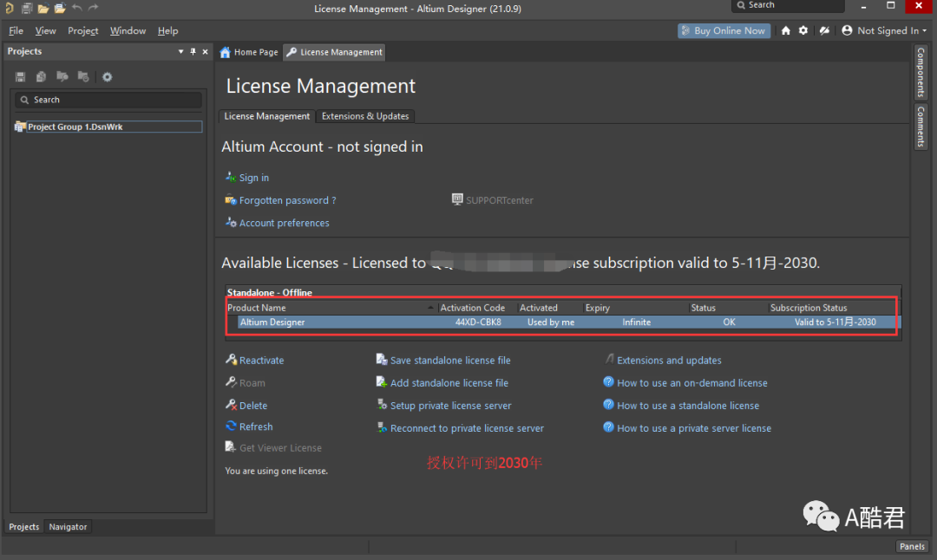This screenshot has height=560, width=937.
Task: Pin the Projects panel with pushpin
Action: [x=193, y=52]
